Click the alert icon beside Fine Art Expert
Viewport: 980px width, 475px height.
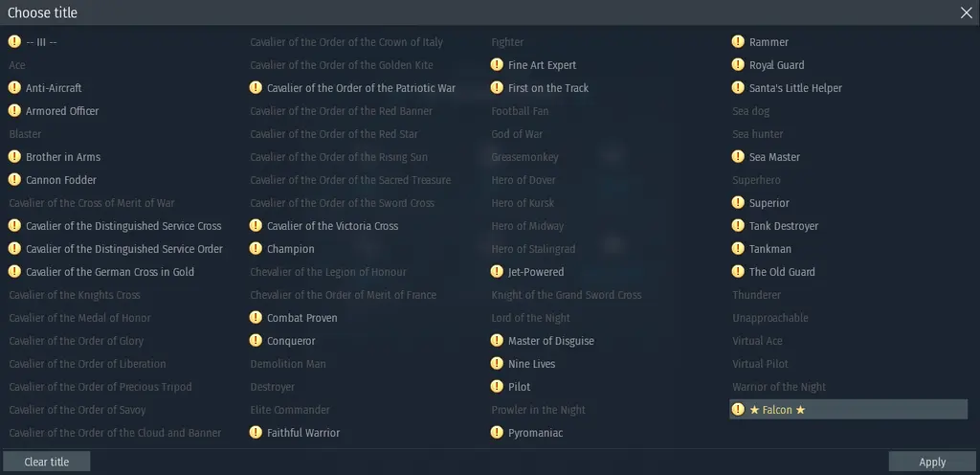click(x=497, y=65)
